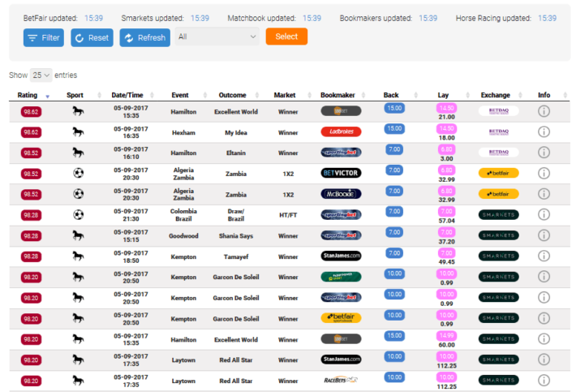Click the Smarkets exchange logo in Tamayef row

pos(498,256)
